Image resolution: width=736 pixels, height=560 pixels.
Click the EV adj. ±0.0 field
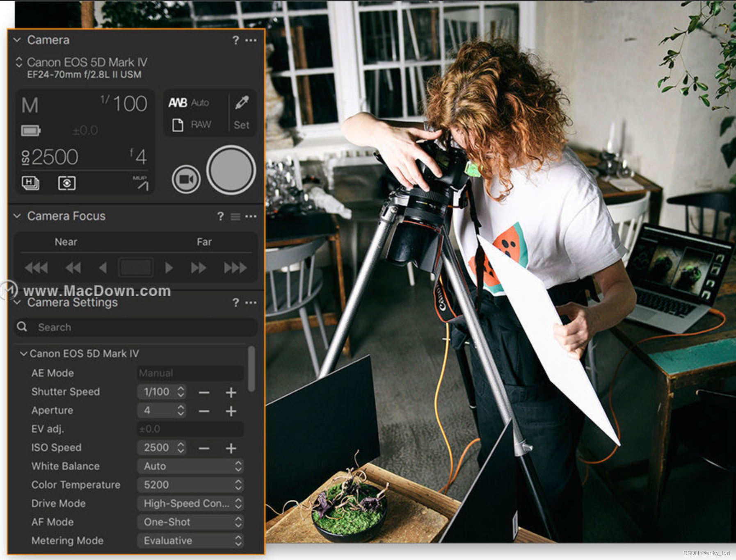pyautogui.click(x=190, y=429)
